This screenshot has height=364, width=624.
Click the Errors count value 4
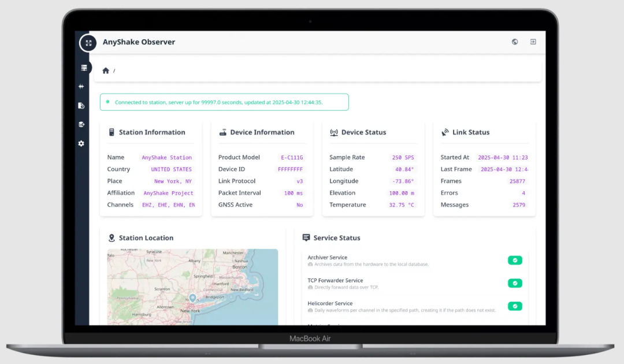point(523,193)
